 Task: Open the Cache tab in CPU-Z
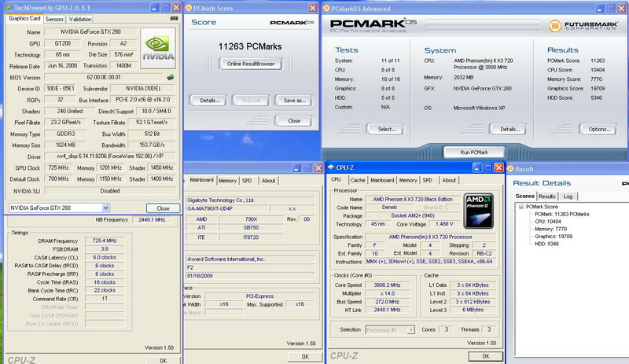coord(358,181)
